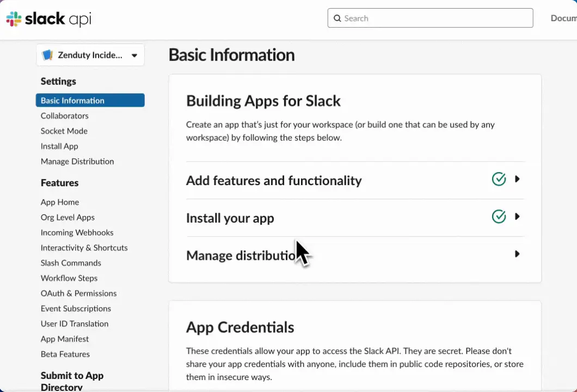Open Socket Mode settings
The image size is (577, 392).
coord(64,131)
